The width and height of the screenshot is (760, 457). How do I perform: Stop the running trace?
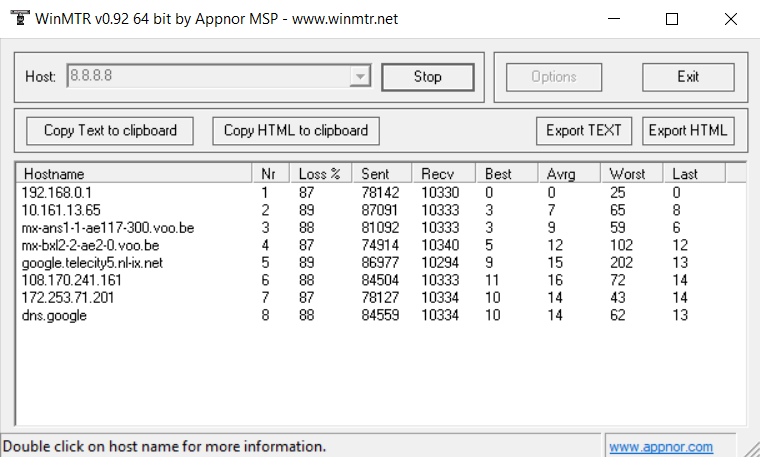click(428, 77)
